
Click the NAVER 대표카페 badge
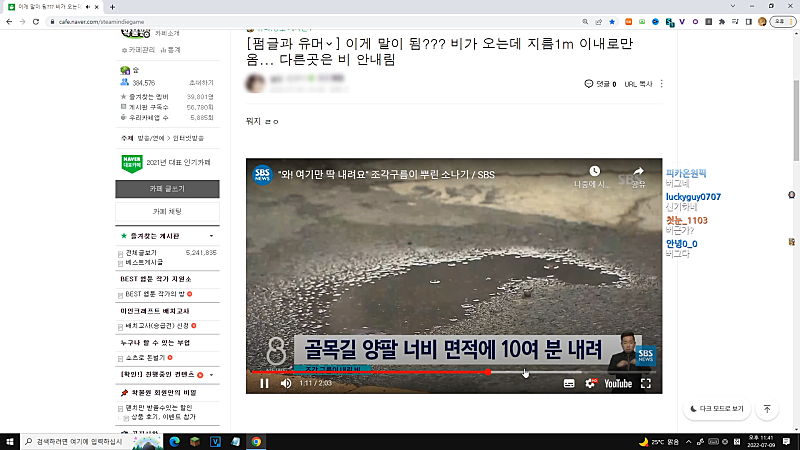tap(132, 163)
